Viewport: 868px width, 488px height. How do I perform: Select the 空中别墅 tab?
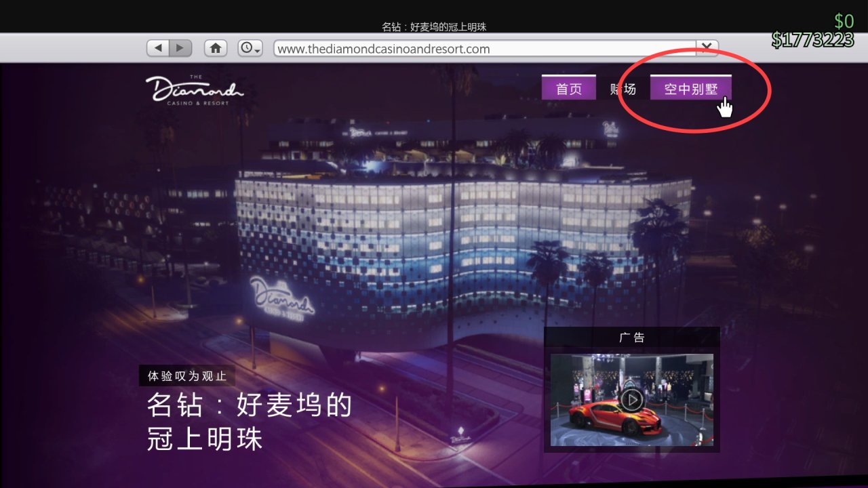690,88
